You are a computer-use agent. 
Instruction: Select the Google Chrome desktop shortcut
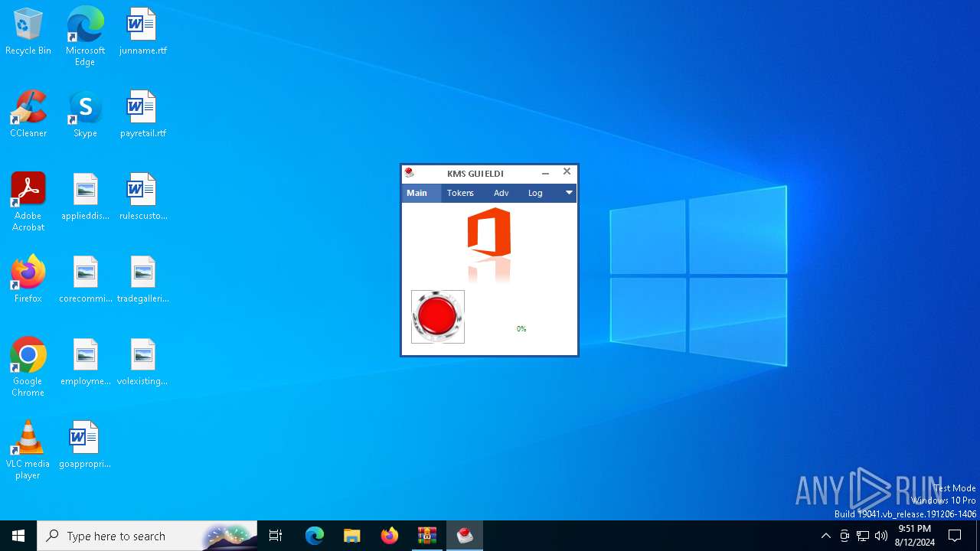28,367
